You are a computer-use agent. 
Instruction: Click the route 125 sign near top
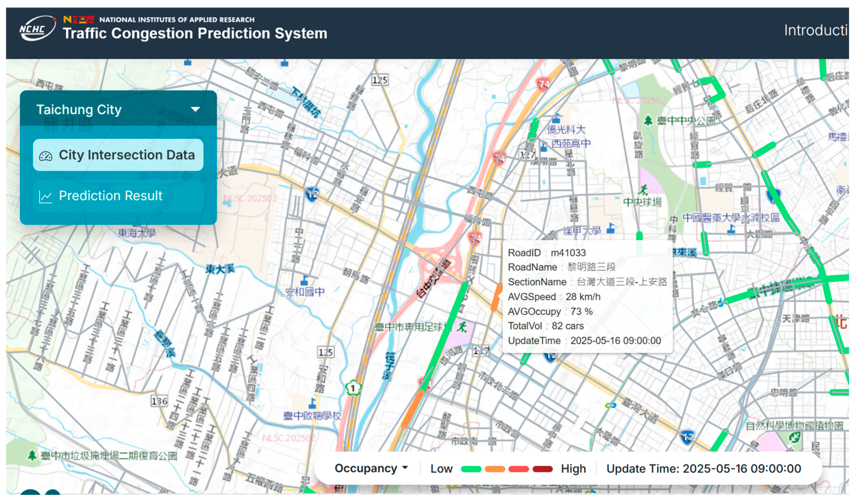click(380, 80)
